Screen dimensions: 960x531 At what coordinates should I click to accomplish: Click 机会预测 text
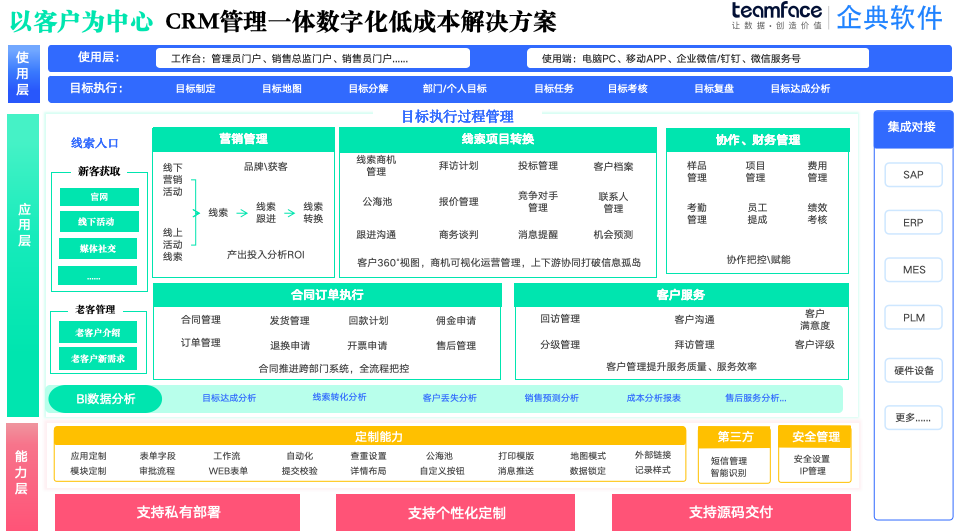(x=613, y=235)
